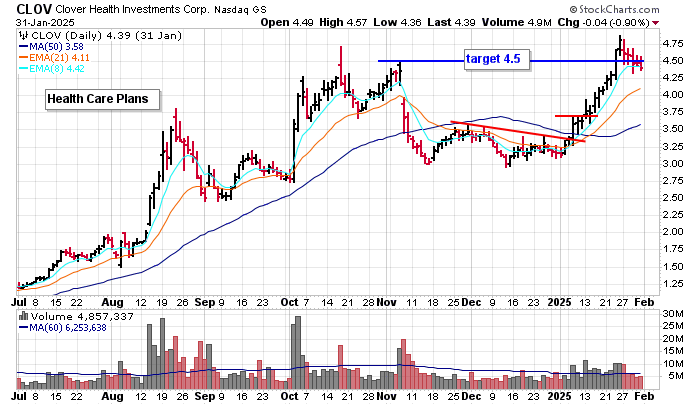Click Jul on the volume panel date axis
The image size is (700, 405).
(19, 396)
